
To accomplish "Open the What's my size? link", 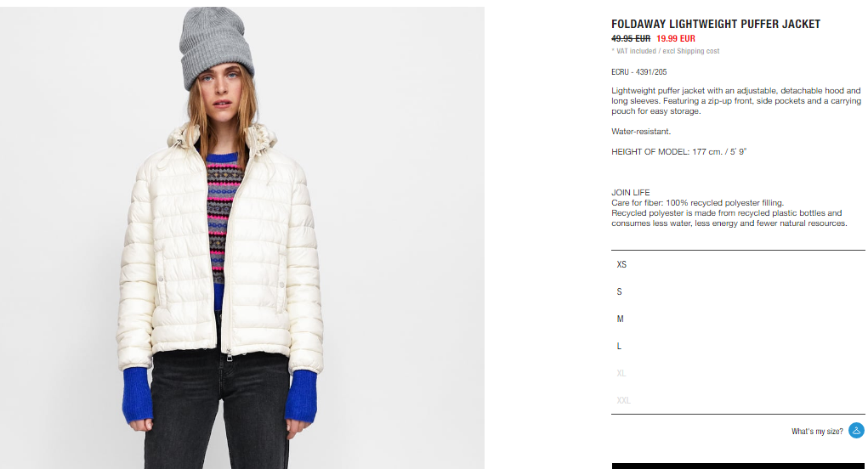I will coord(817,432).
